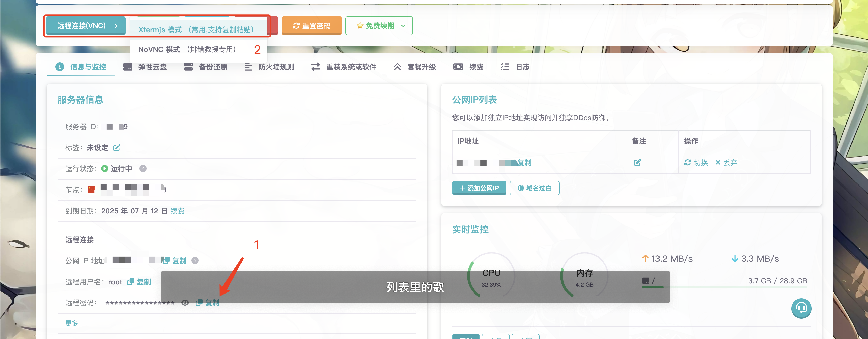Click the 域名过白 button
The height and width of the screenshot is (339, 868).
[534, 188]
